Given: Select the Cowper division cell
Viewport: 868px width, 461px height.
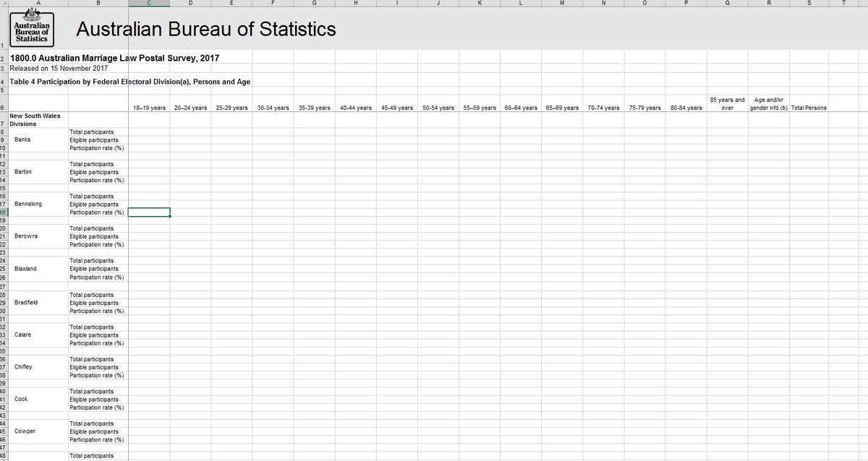Looking at the screenshot, I should [x=25, y=431].
